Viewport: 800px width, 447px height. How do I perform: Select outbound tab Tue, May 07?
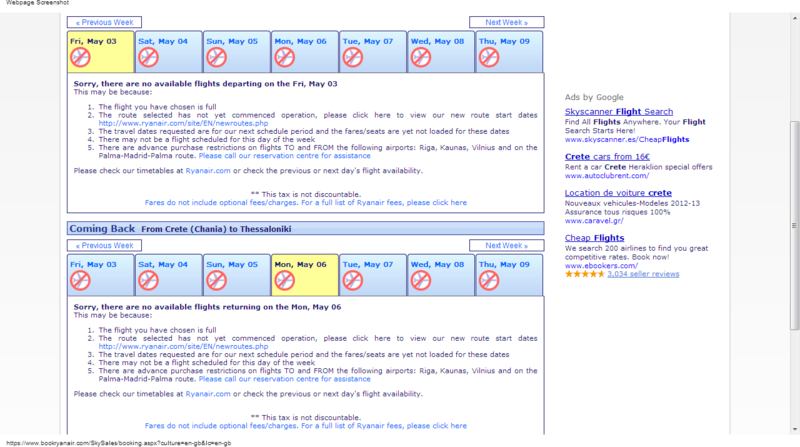[373, 52]
